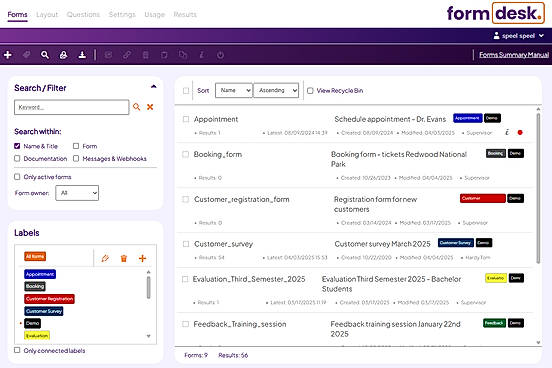The width and height of the screenshot is (552, 368).
Task: Tick the select-all checkbox beside Sort
Action: click(x=186, y=91)
